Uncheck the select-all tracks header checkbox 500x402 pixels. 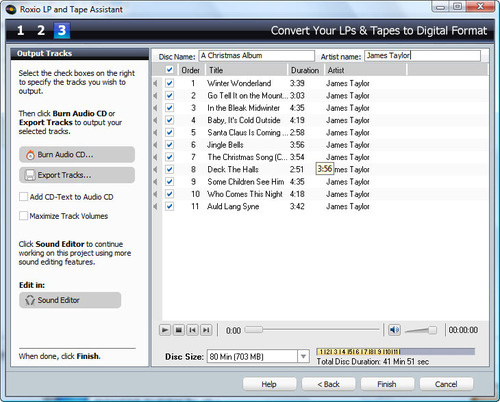coord(169,70)
